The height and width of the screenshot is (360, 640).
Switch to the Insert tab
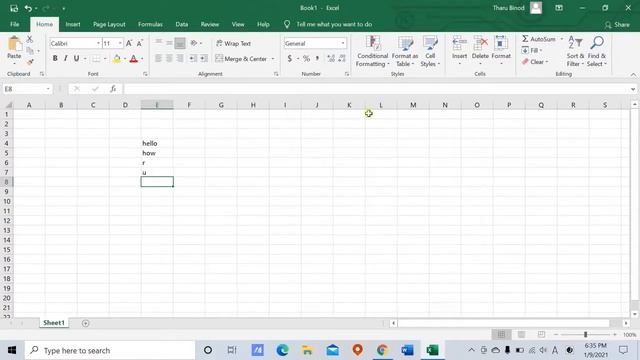pyautogui.click(x=73, y=24)
